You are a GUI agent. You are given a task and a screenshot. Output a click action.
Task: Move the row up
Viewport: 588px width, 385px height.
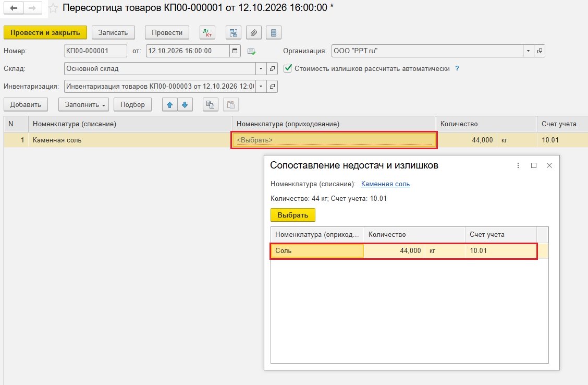pos(170,105)
